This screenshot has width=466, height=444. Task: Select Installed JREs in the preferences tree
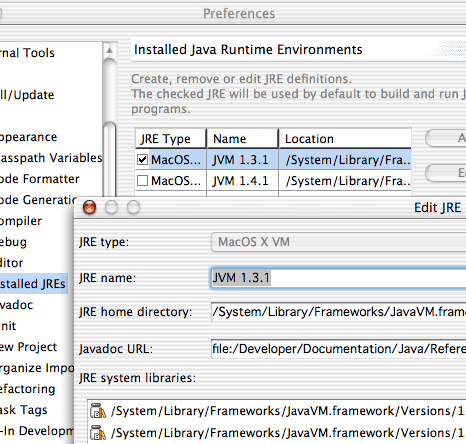click(x=33, y=284)
